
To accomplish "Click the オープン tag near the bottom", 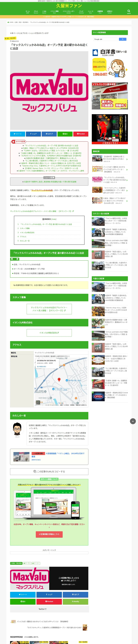I will (27, 563).
